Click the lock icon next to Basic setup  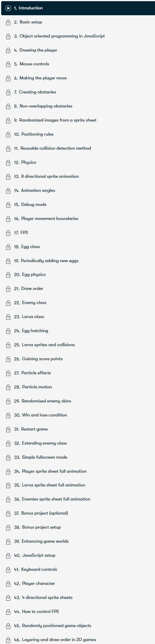(8, 22)
